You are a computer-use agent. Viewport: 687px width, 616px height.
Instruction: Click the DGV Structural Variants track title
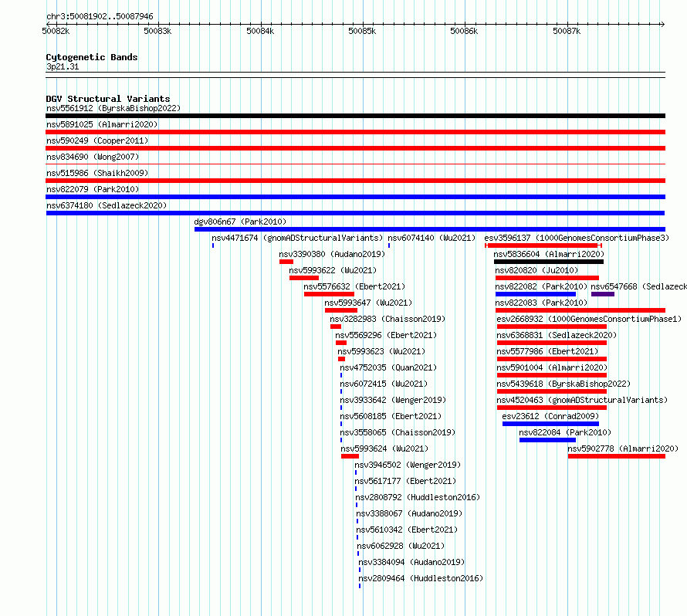108,99
